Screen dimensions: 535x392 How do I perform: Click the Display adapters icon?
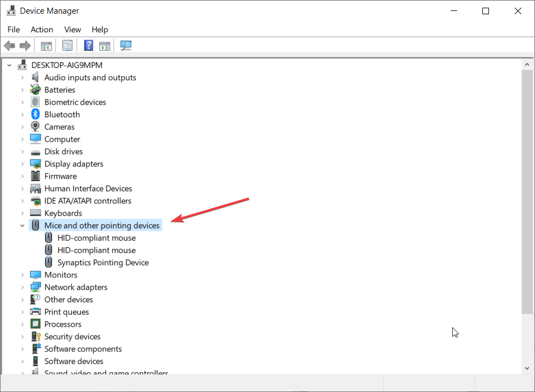(36, 164)
